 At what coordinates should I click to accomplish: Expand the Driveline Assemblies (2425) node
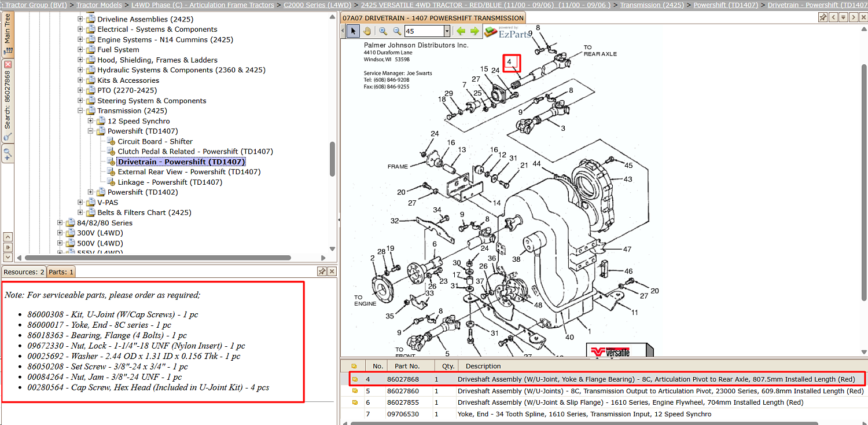point(80,19)
